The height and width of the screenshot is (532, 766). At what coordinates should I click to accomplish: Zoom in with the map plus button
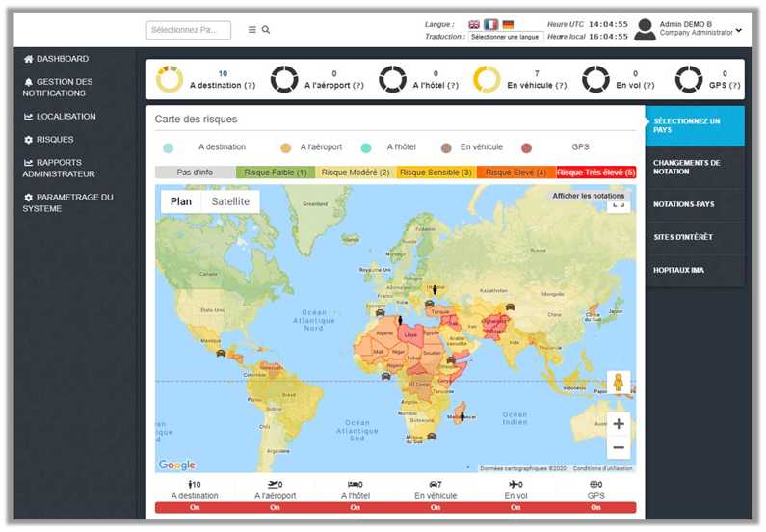[619, 423]
